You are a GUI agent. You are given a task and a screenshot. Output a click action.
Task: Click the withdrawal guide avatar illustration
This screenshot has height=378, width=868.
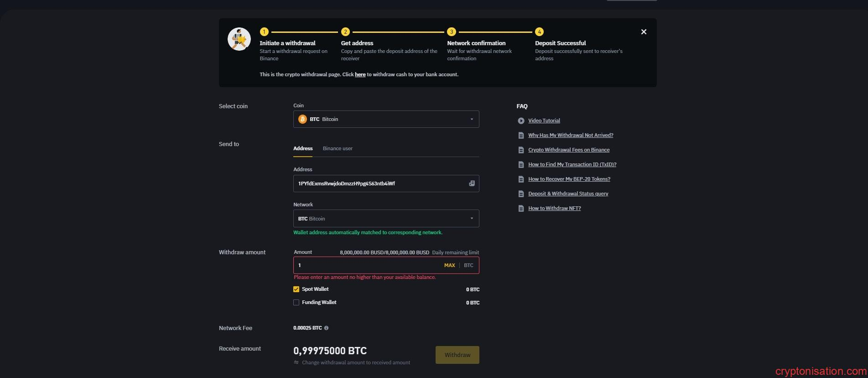239,39
